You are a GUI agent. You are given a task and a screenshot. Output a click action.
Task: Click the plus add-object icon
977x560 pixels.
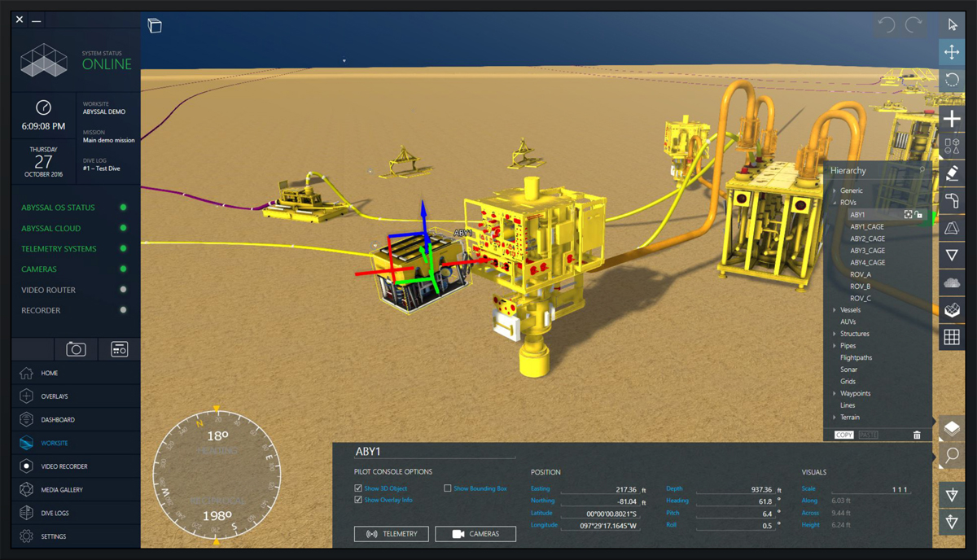[x=952, y=120]
